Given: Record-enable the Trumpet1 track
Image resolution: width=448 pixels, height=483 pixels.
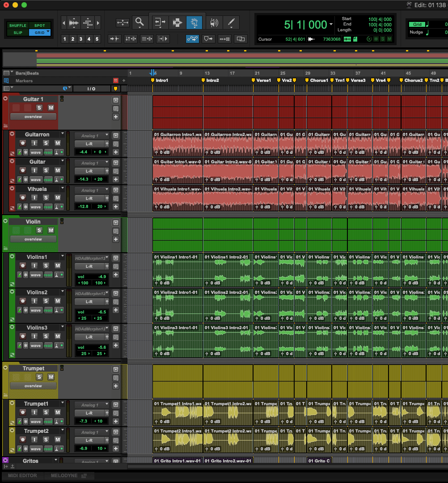Looking at the screenshot, I should [22, 412].
